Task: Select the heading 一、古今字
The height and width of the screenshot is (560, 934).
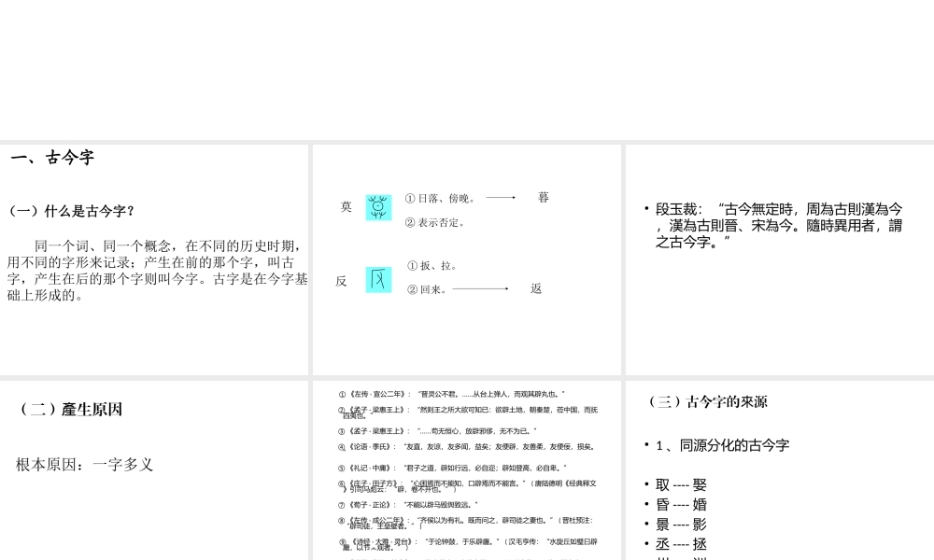Action: 52,158
